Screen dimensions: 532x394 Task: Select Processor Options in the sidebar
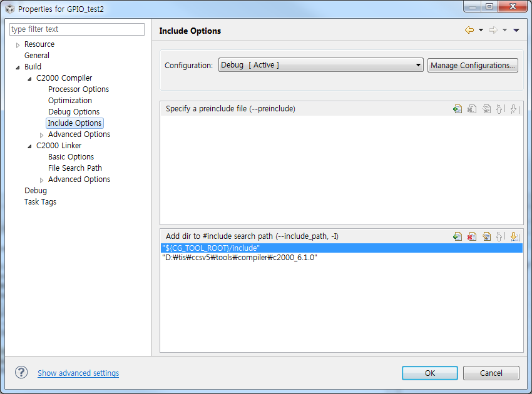(x=78, y=89)
